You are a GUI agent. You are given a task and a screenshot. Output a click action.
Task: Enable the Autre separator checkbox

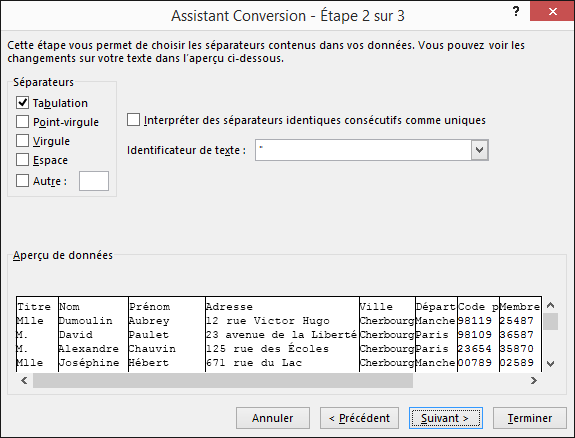point(22,181)
